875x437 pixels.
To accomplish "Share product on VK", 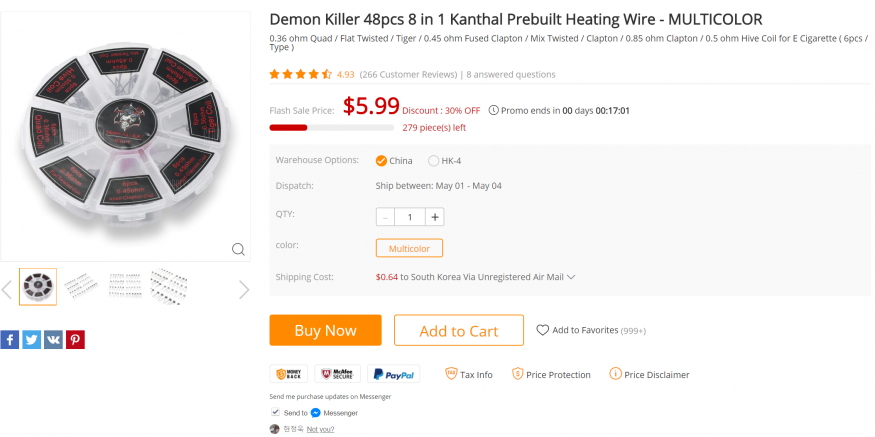I will [x=53, y=340].
